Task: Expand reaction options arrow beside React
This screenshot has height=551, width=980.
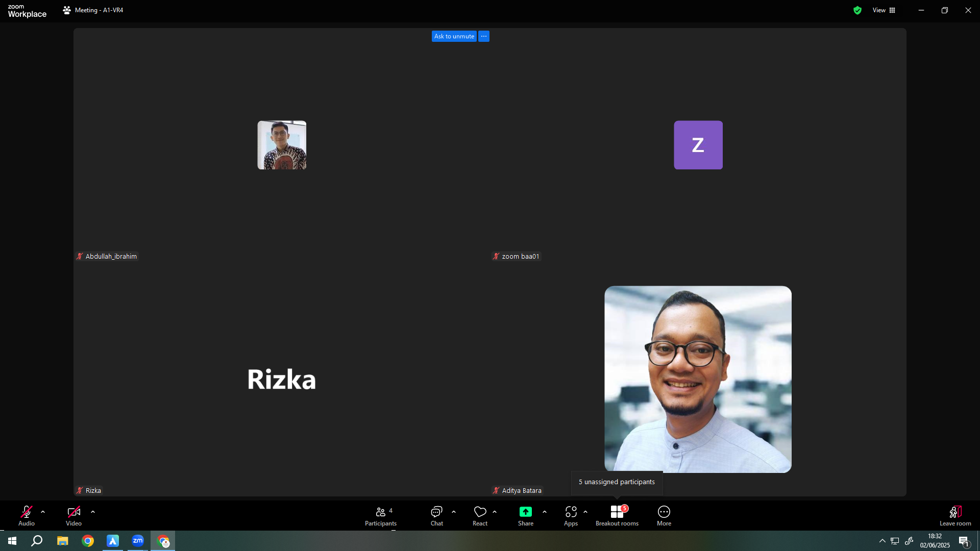Action: (x=495, y=512)
